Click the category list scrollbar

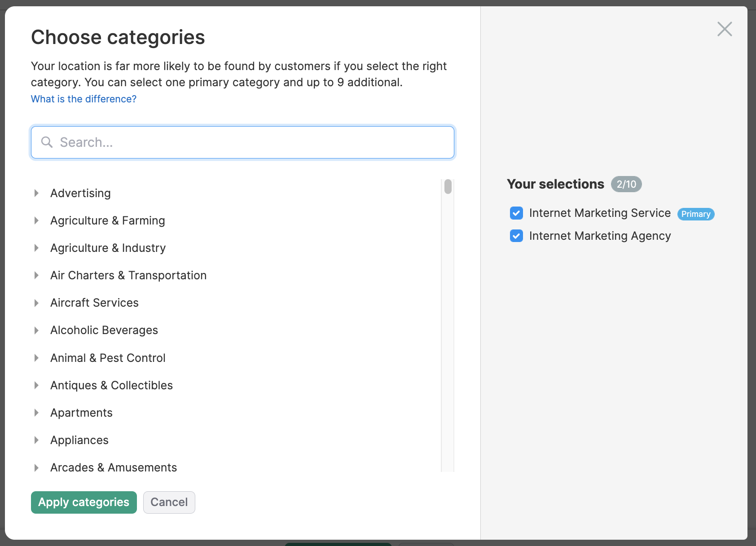[447, 186]
